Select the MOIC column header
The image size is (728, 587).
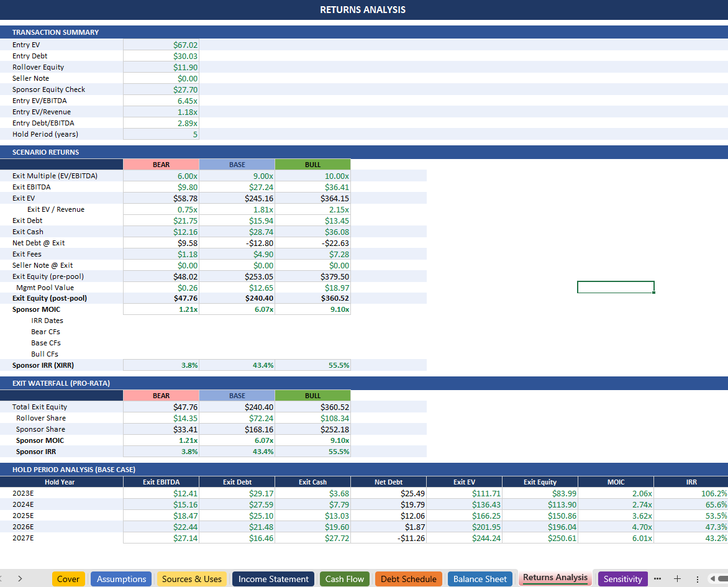point(616,481)
